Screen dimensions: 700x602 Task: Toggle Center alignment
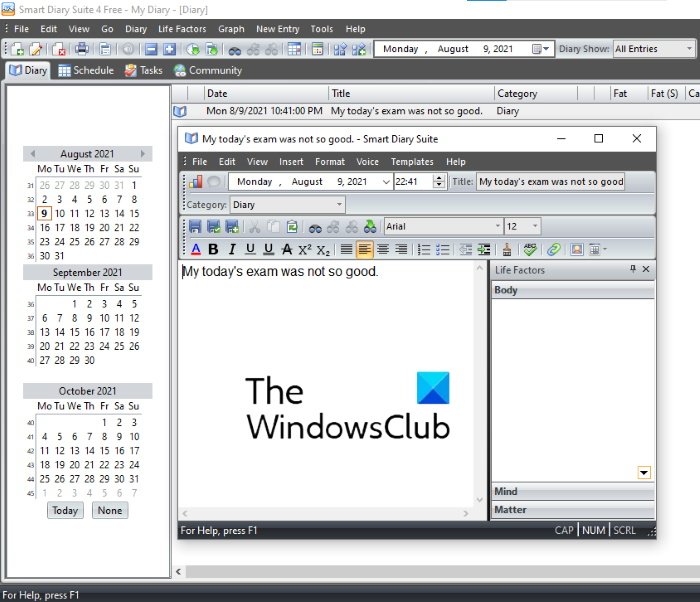click(x=383, y=249)
